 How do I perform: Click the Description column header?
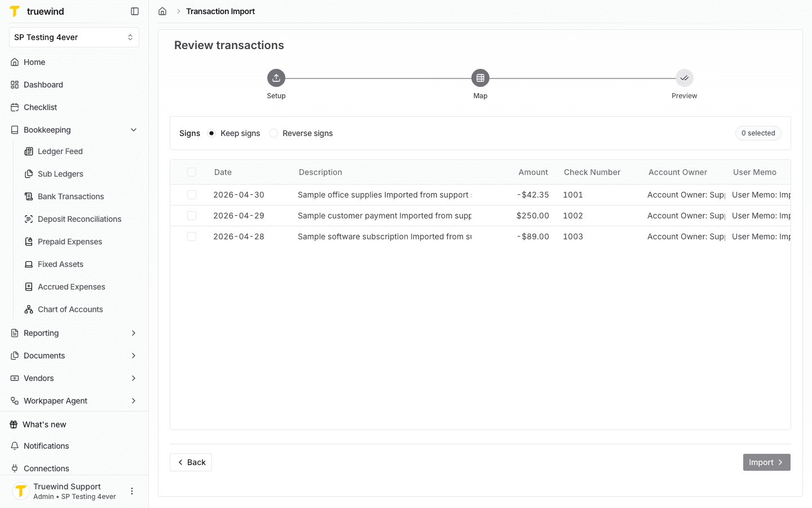[x=320, y=172]
